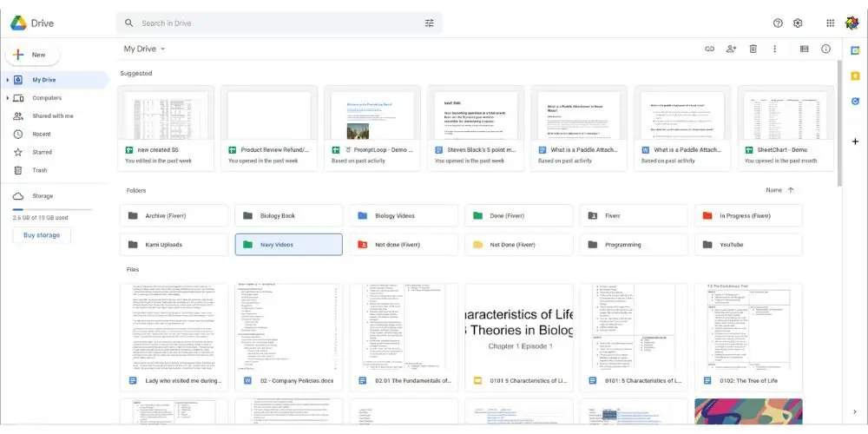Open the Name sort options
Screen dimensions: 868x434
[774, 190]
